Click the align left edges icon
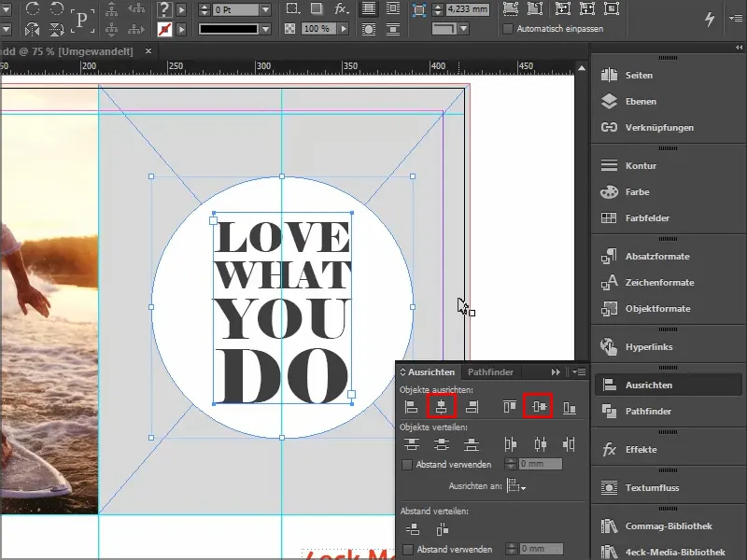 click(x=411, y=407)
